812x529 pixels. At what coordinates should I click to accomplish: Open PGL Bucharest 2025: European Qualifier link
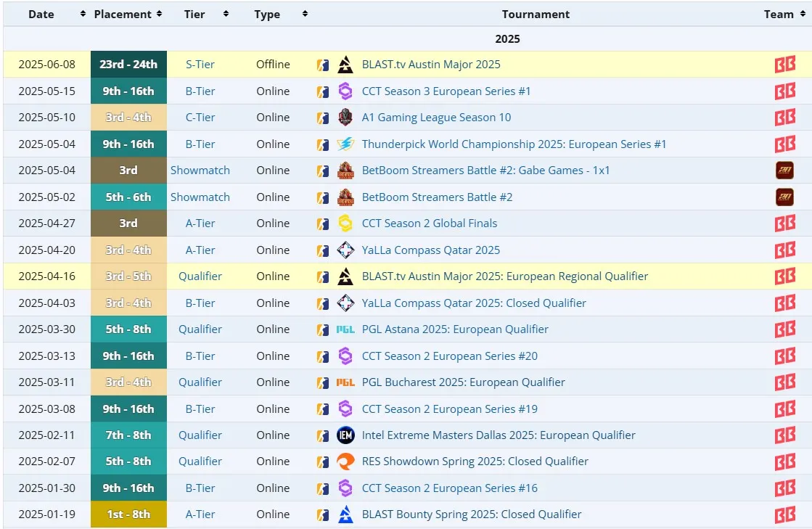click(463, 382)
